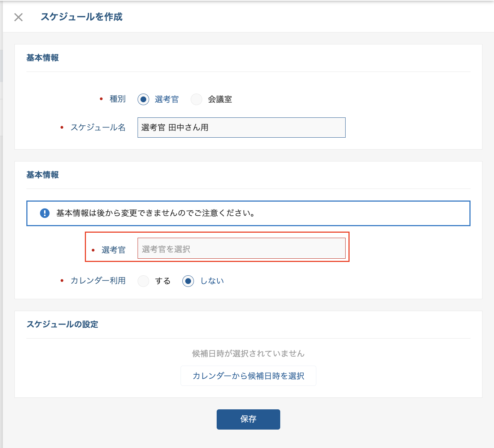Viewport: 494px width, 448px height.
Task: Focus the スケジュール名 text field
Action: 241,128
